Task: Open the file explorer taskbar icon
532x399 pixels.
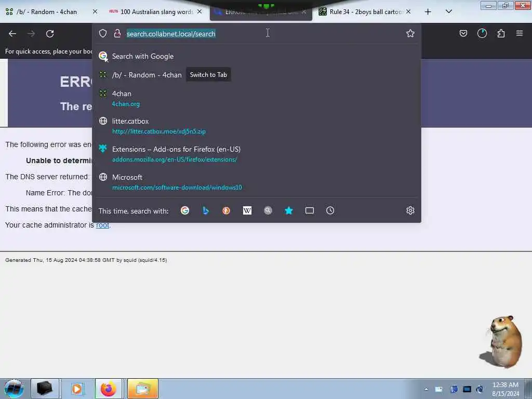Action: [142, 389]
